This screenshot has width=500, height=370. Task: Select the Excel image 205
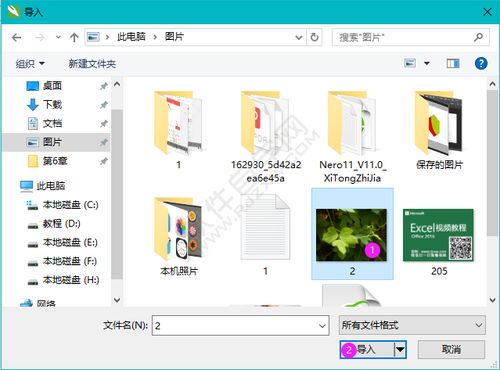tap(439, 242)
